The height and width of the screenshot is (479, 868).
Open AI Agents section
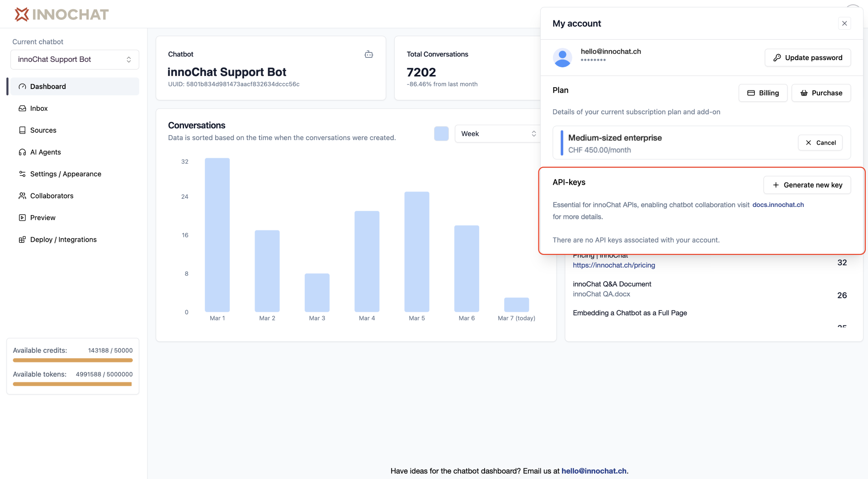(75, 152)
